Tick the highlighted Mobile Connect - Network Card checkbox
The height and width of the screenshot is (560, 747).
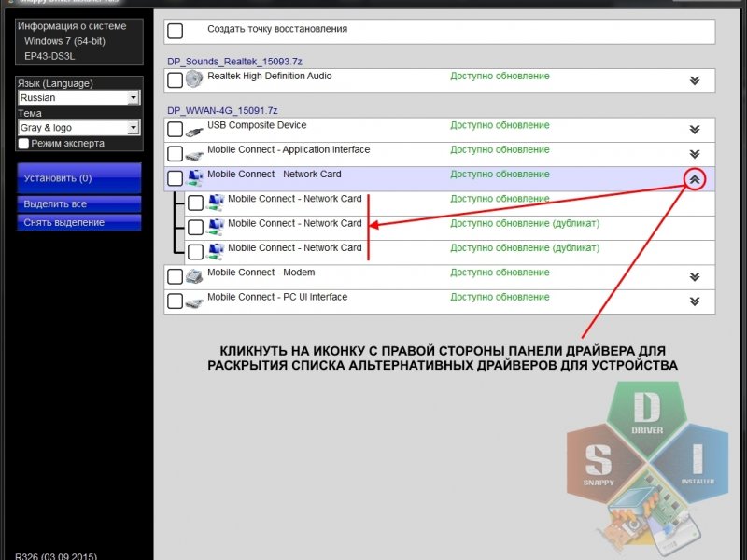pyautogui.click(x=176, y=178)
